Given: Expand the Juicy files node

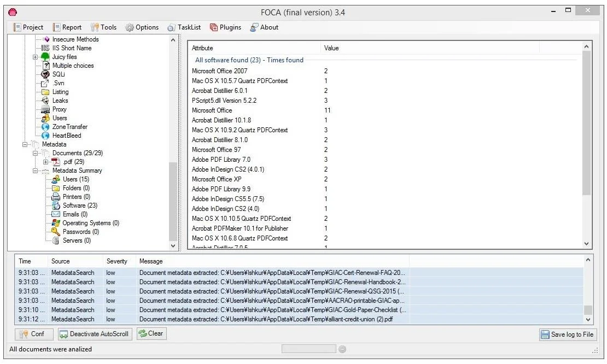Looking at the screenshot, I should click(35, 57).
